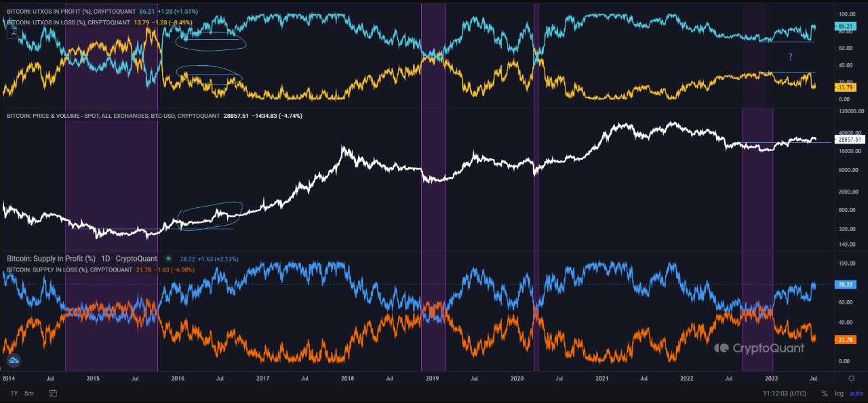Click the 86.21 price axis label

(845, 26)
